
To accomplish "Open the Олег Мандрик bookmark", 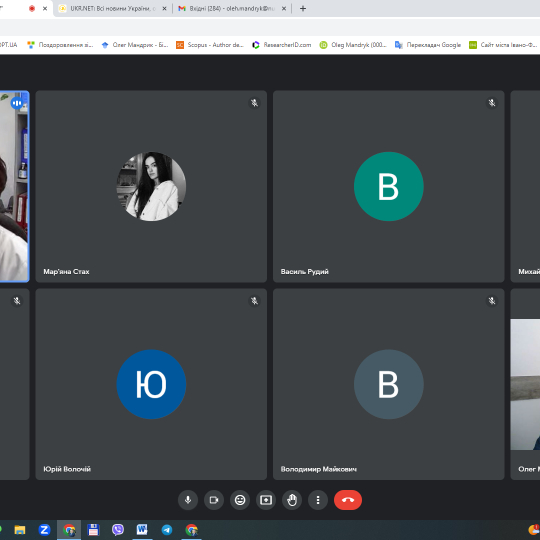I will (x=135, y=45).
